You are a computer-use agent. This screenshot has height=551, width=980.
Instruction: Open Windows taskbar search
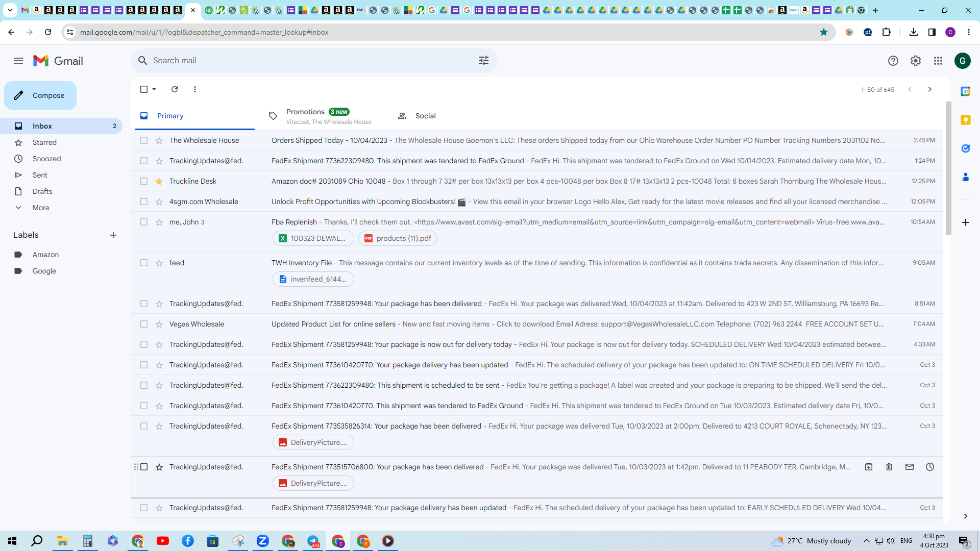click(37, 541)
